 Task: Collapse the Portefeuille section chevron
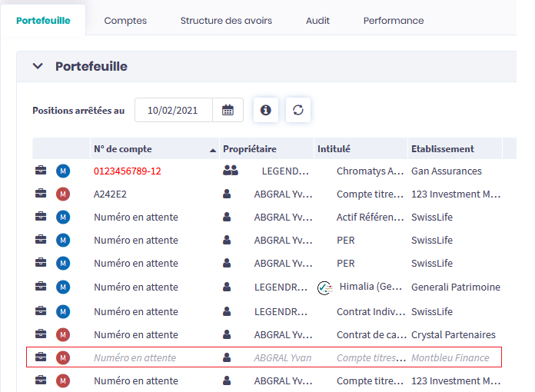[38, 66]
